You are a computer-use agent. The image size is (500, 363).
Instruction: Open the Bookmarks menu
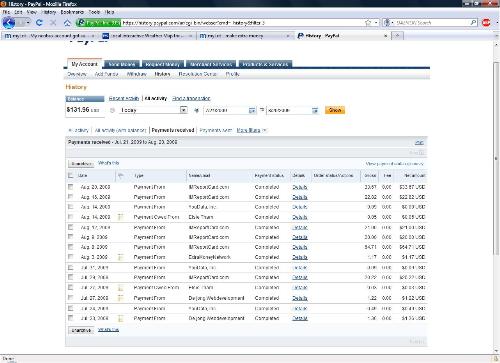72,12
